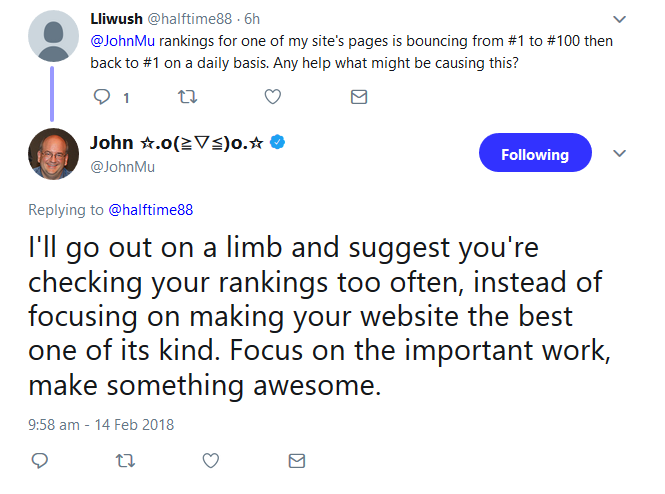Reply to Lliwush's original tweet

tap(102, 97)
